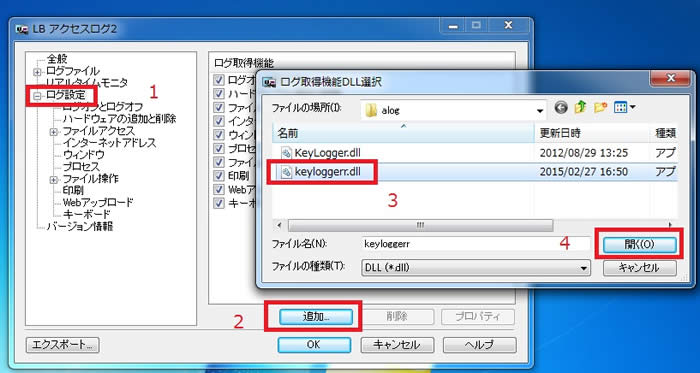Click the horizontal scrollbar thumb in file list
Image resolution: width=700 pixels, height=373 pixels.
pos(420,224)
